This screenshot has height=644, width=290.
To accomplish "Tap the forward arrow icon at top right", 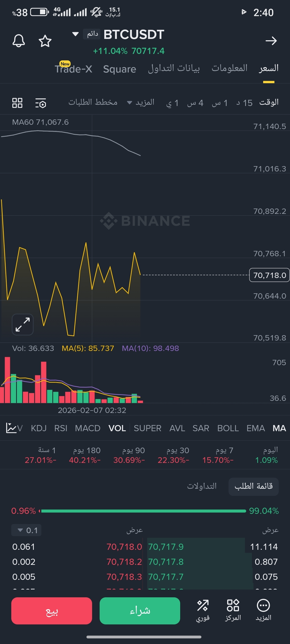I will [271, 41].
